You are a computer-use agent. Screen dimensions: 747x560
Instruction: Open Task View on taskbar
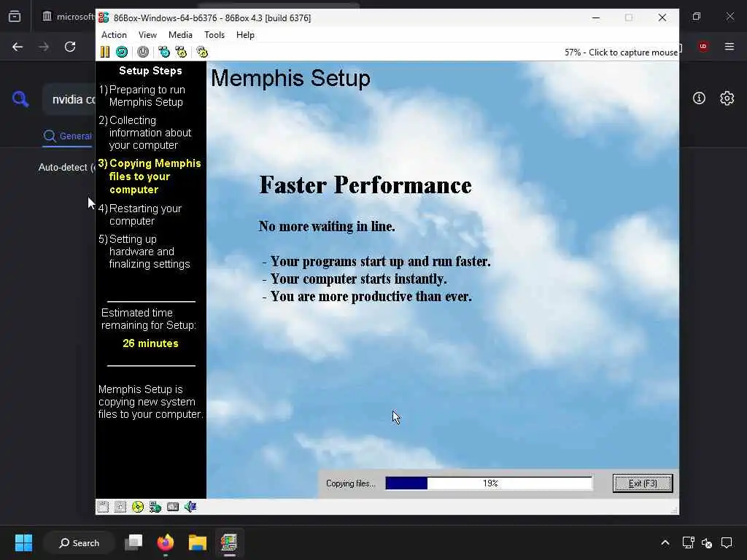pyautogui.click(x=133, y=542)
